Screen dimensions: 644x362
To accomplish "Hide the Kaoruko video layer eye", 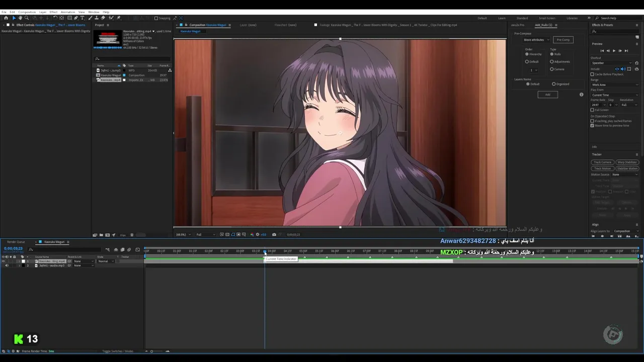I will [x=3, y=261].
